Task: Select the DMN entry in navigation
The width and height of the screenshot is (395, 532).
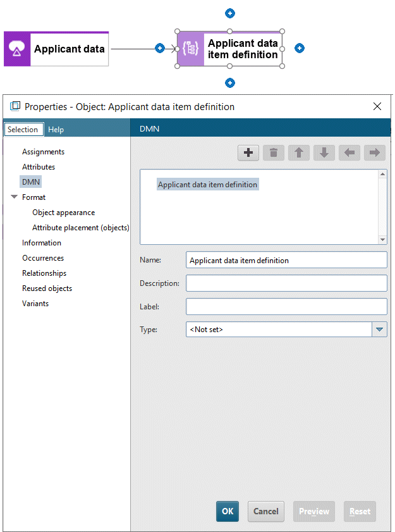Action: point(31,182)
